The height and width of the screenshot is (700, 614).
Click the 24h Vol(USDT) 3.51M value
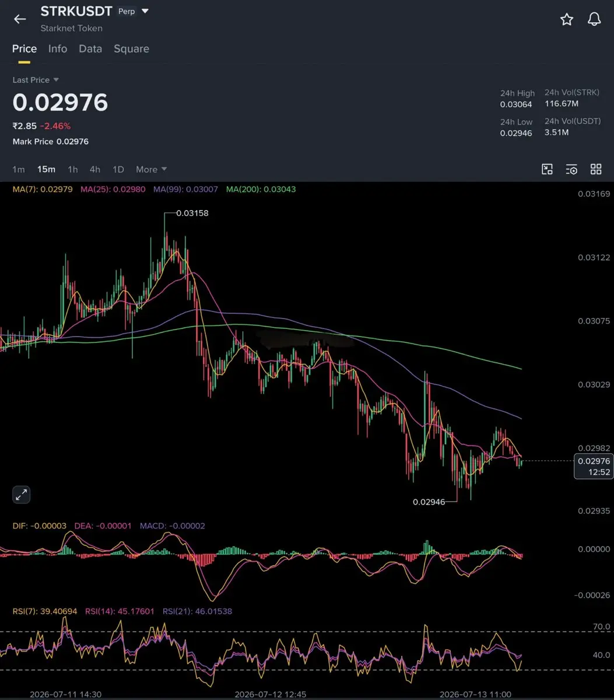(556, 132)
